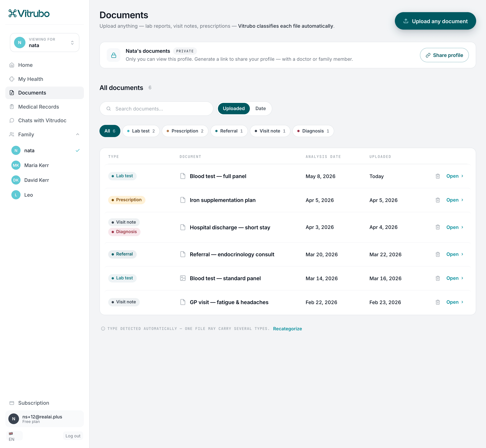Click trash icon for Referral endocrinology consult
Image resolution: width=486 pixels, height=448 pixels.
(x=438, y=254)
